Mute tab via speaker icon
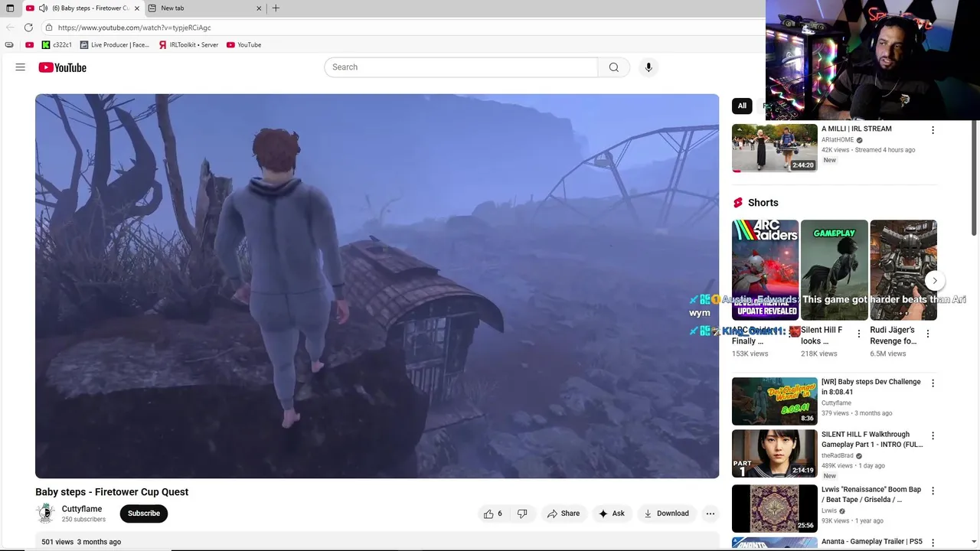Image resolution: width=980 pixels, height=551 pixels. click(x=44, y=8)
